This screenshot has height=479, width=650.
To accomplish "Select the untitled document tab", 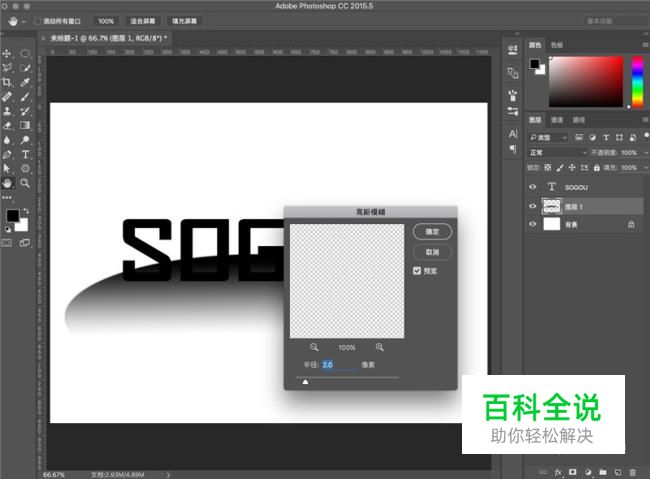I will 107,38.
